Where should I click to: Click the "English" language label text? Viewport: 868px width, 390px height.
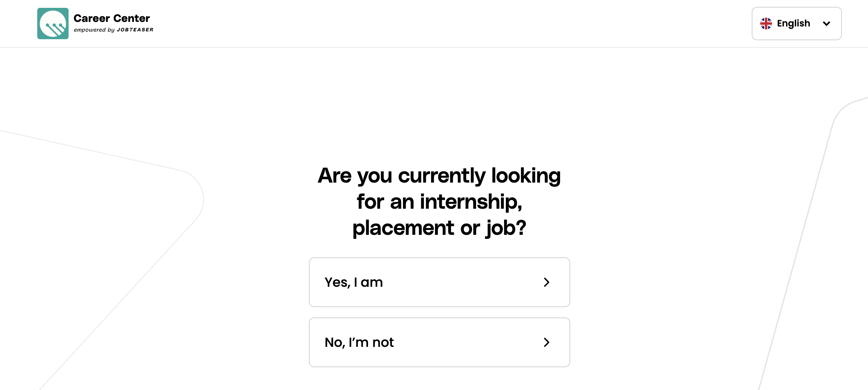pyautogui.click(x=793, y=24)
